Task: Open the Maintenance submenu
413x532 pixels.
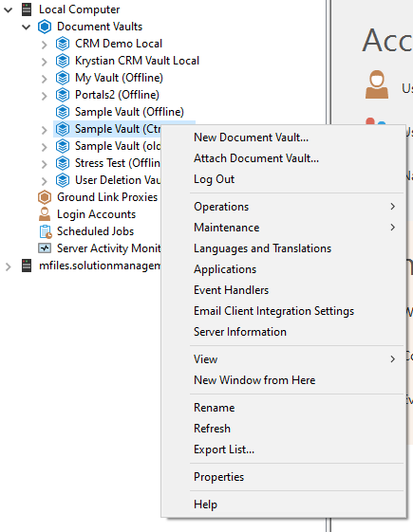Action: [283, 228]
